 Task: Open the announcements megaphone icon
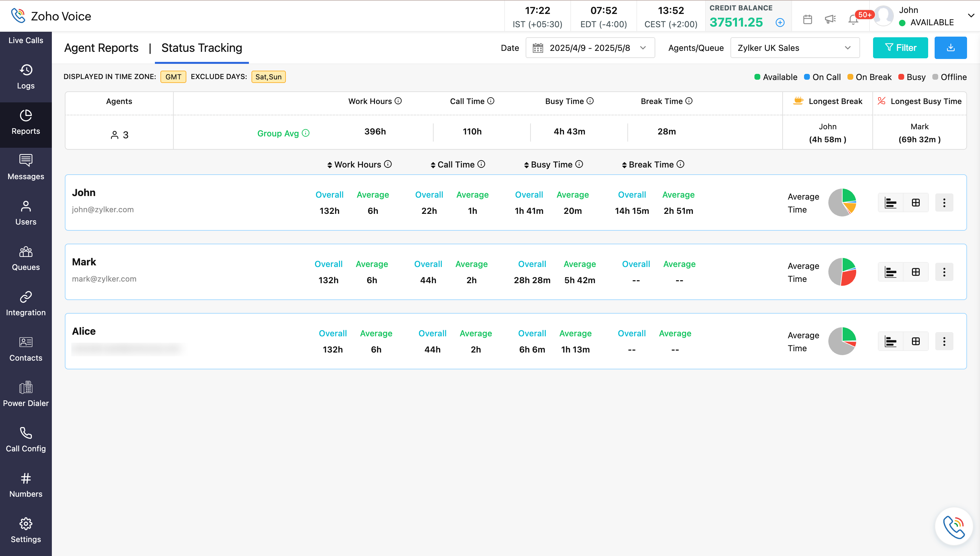point(830,19)
